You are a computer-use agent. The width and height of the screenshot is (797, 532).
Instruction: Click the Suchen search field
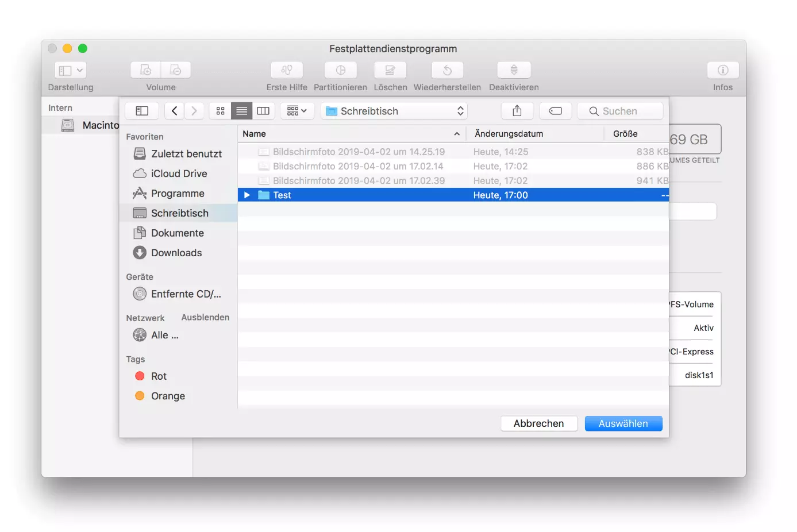click(620, 111)
